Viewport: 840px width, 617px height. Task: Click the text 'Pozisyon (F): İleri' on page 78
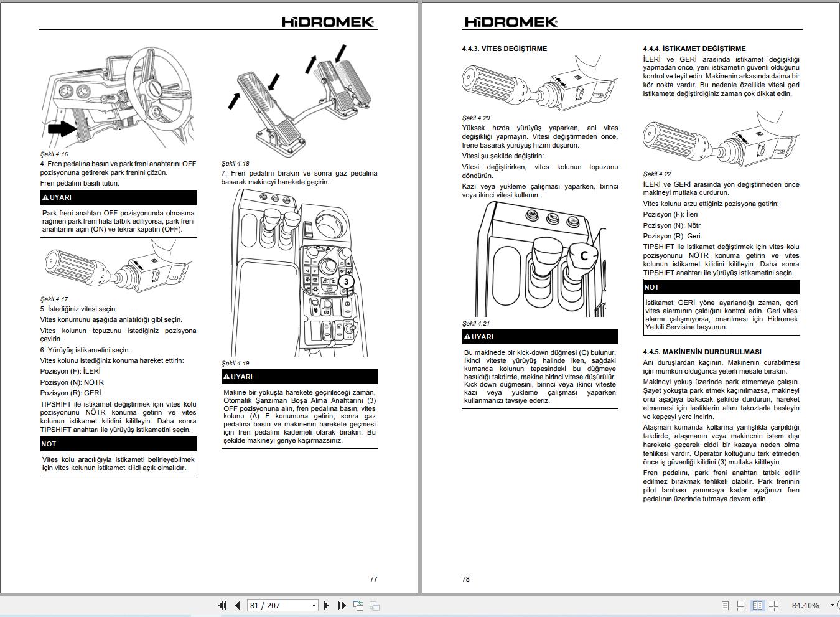pos(670,214)
